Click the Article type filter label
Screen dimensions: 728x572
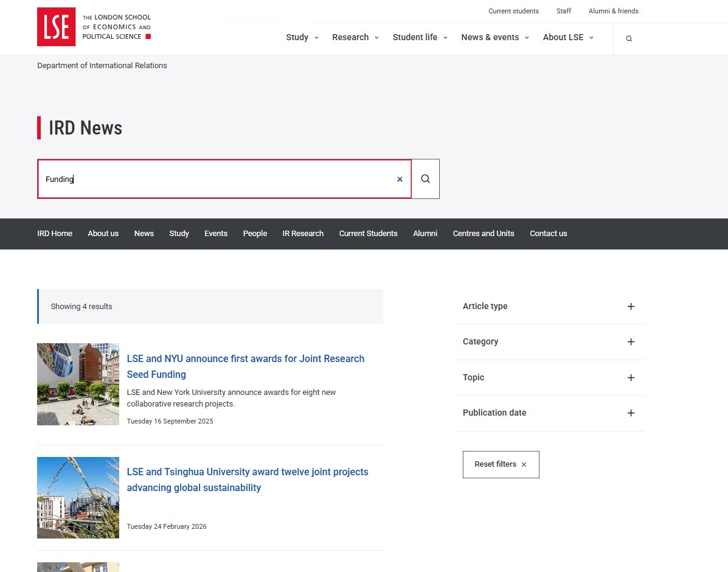[485, 306]
